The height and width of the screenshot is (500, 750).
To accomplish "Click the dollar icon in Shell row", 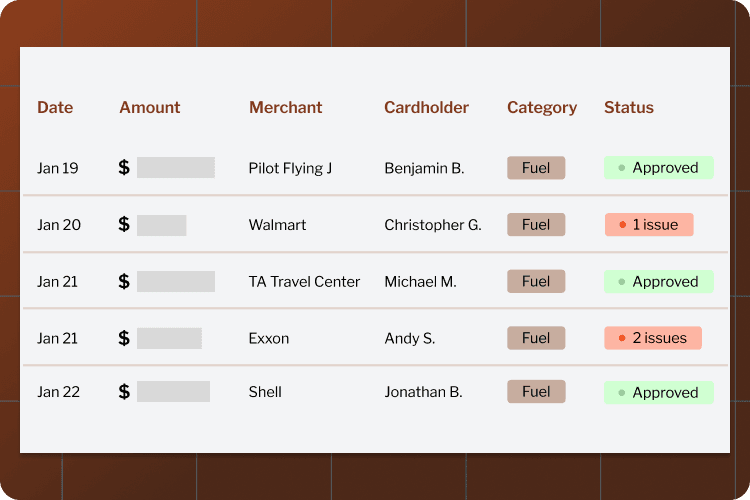I will tap(124, 392).
